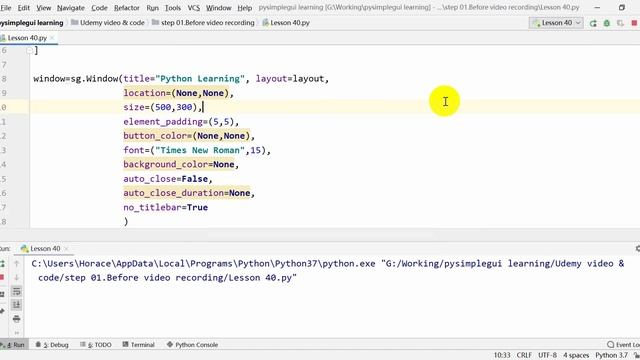Click the Run panel settings gear icon
Image resolution: width=640 pixels, height=360 pixels.
coord(638,249)
